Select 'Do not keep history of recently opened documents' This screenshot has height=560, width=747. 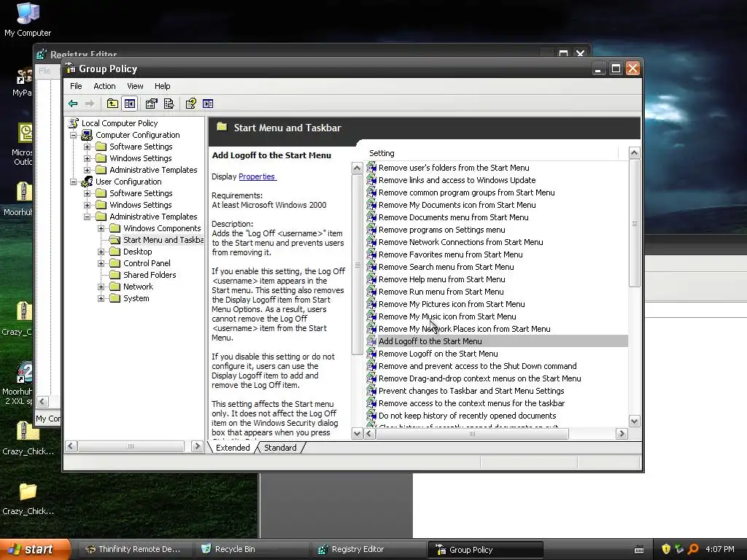[468, 415]
